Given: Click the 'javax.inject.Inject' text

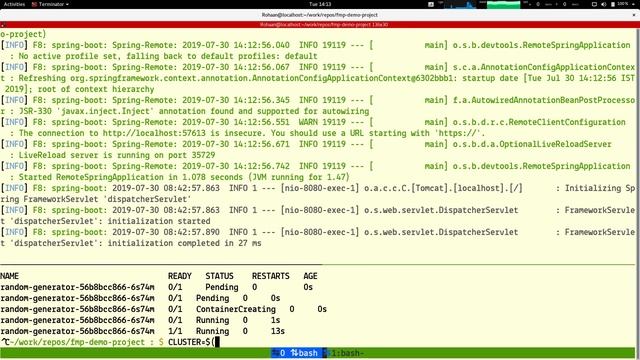Looking at the screenshot, I should pyautogui.click(x=107, y=111).
